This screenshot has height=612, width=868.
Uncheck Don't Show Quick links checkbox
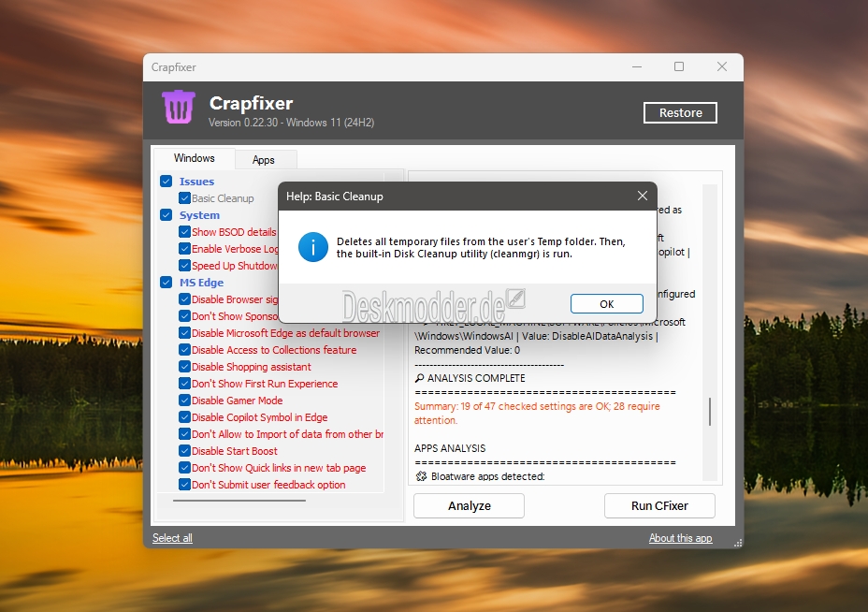pyautogui.click(x=185, y=468)
